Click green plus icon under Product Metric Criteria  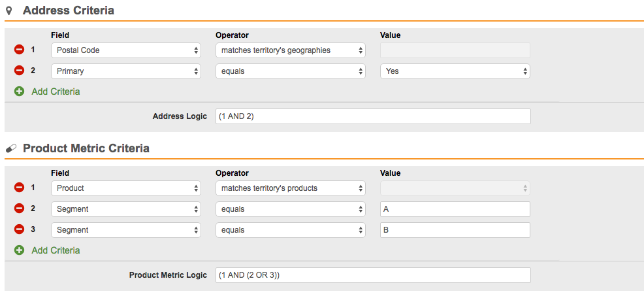[x=19, y=250]
